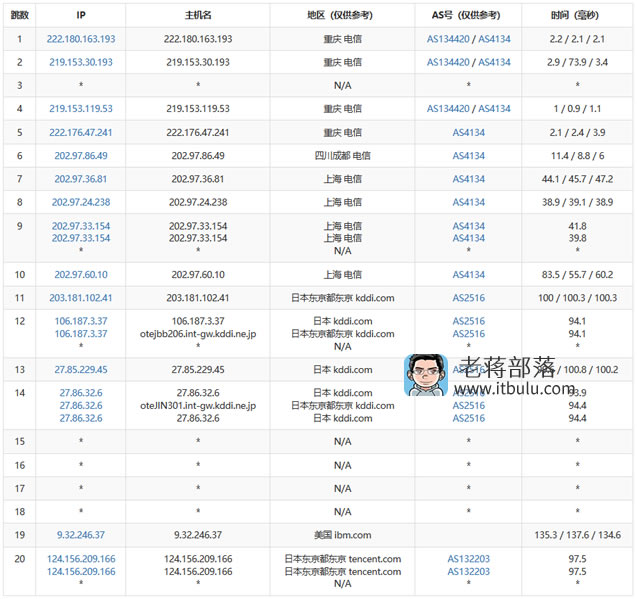Click the hop number 3 cell
This screenshot has width=637, height=599.
(x=20, y=85)
